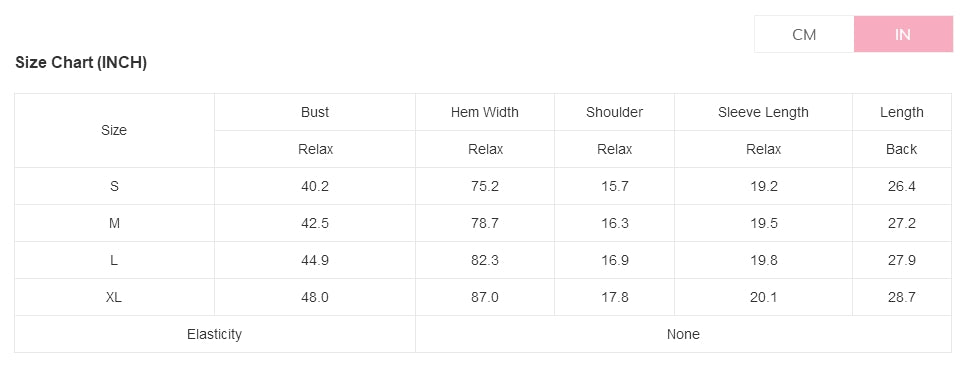This screenshot has height=365, width=966.
Task: Click the 19.5 sleeve length value
Action: 764,223
